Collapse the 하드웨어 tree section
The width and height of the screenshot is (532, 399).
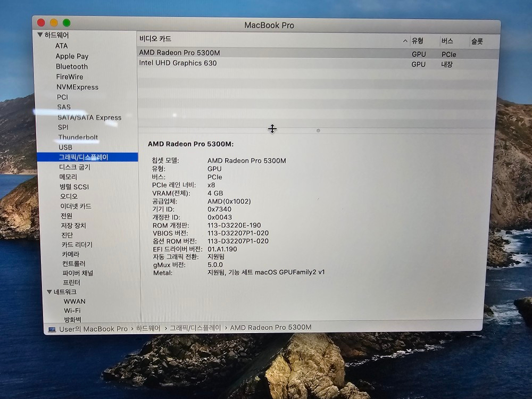pyautogui.click(x=40, y=35)
